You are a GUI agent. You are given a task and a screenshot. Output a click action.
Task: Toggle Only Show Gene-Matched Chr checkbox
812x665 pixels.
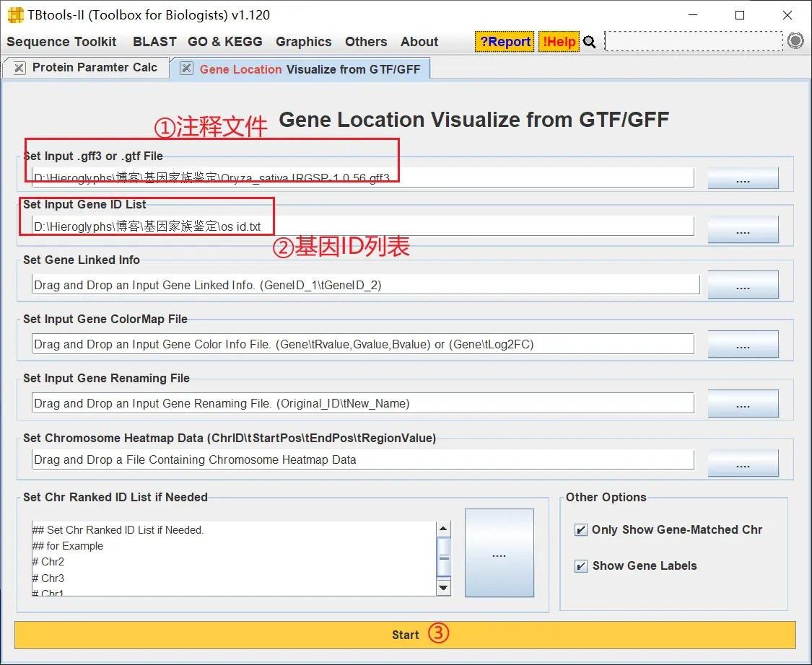[x=581, y=530]
